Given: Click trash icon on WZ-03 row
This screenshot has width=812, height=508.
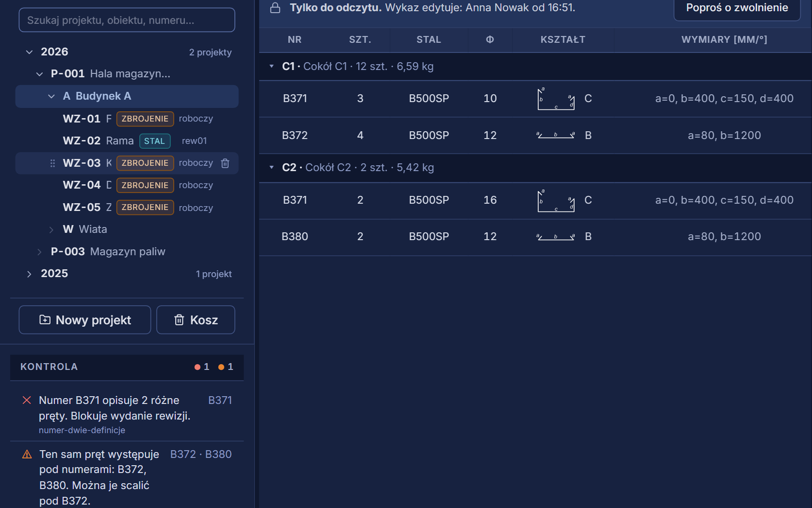Looking at the screenshot, I should 225,163.
